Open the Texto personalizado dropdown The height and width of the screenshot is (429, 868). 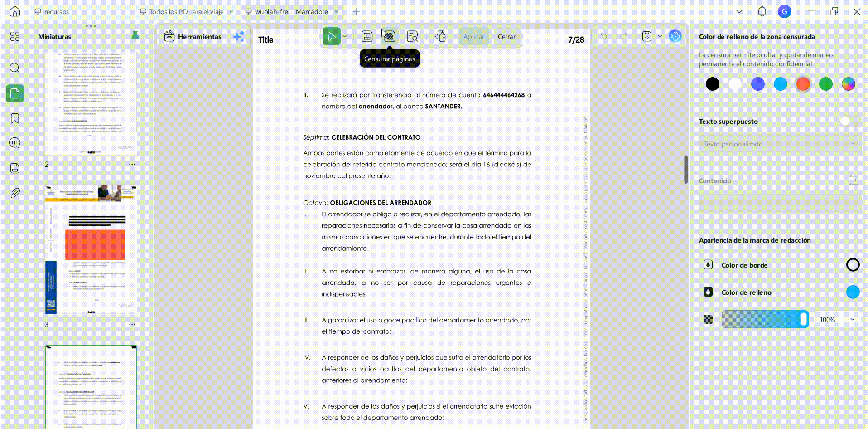tap(780, 144)
